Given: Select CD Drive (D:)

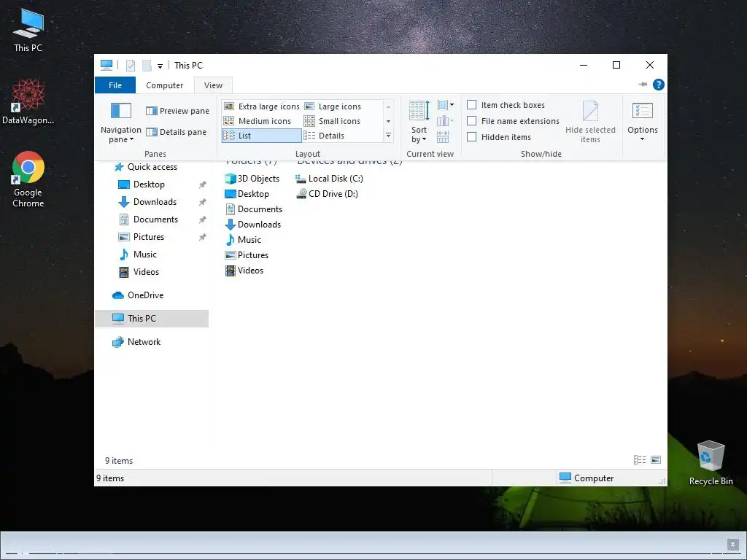Looking at the screenshot, I should pyautogui.click(x=327, y=194).
